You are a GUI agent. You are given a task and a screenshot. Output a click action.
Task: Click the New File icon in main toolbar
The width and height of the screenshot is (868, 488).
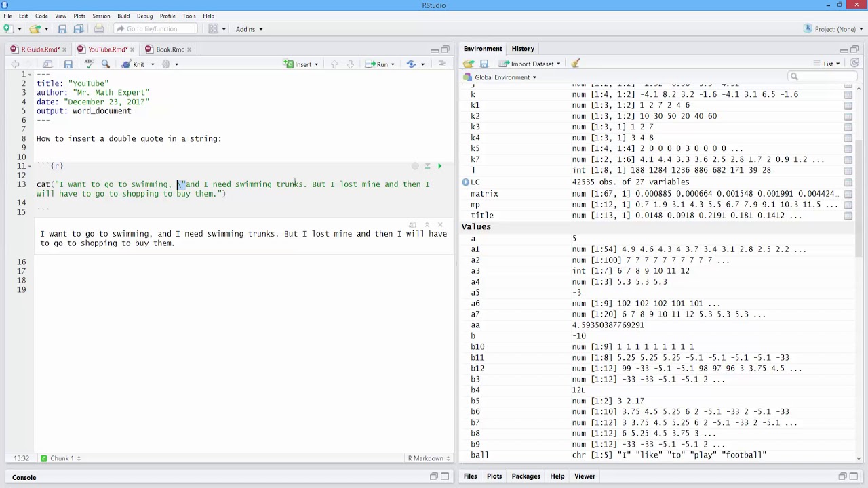coord(8,29)
